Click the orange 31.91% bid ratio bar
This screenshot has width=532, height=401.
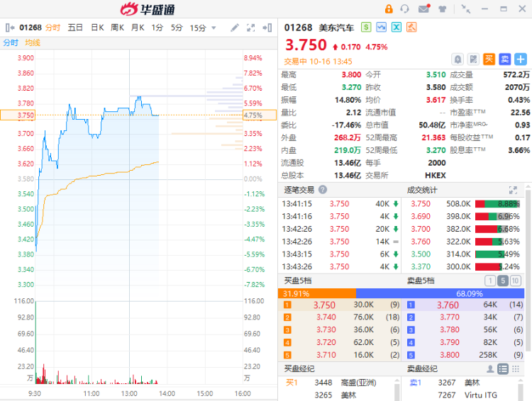(x=317, y=293)
